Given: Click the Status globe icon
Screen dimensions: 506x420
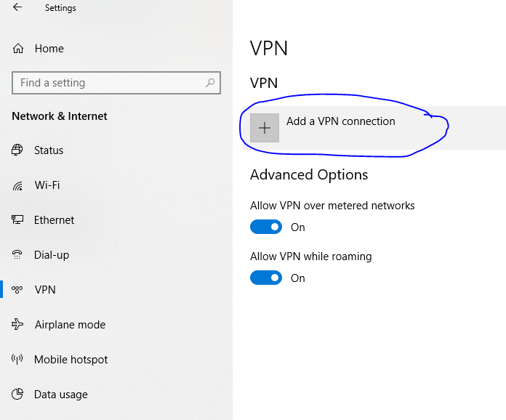Looking at the screenshot, I should [17, 150].
